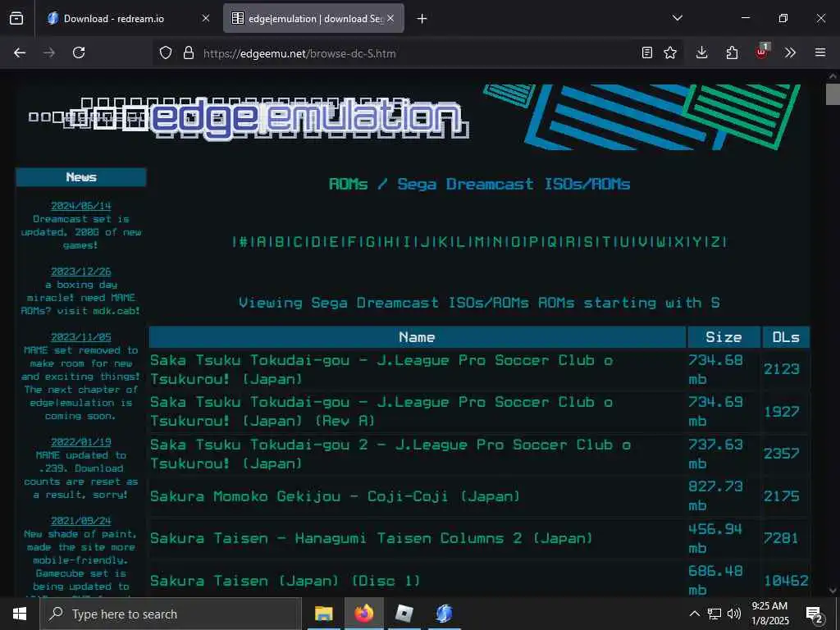Open the tracking protection shield icon

tap(166, 53)
